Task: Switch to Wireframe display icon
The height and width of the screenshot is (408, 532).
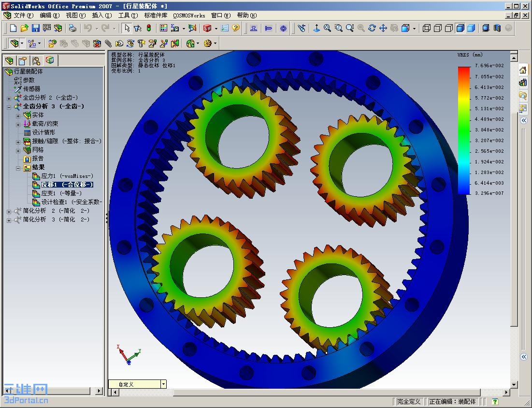Action: pyautogui.click(x=427, y=28)
